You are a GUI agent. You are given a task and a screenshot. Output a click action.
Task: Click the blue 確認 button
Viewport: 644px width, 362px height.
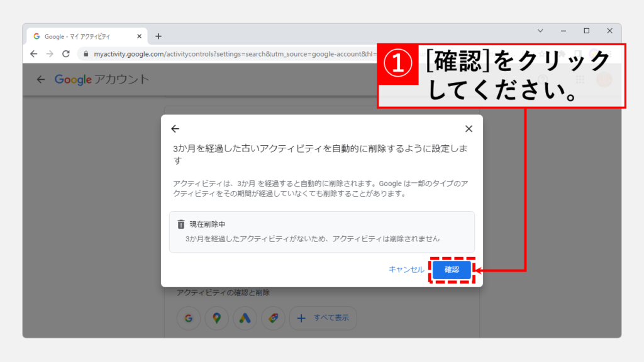click(452, 270)
